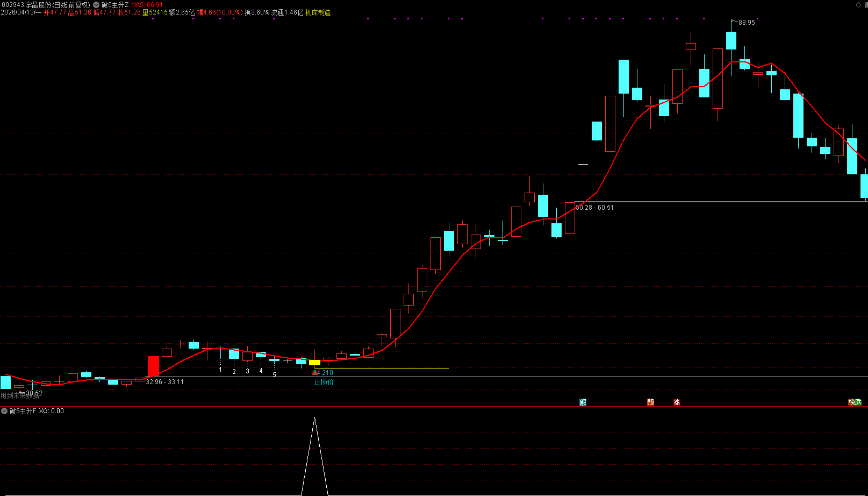Screen dimensions: 868x496
Task: Click the MA5: 66.91 indicator value
Action: pyautogui.click(x=147, y=5)
